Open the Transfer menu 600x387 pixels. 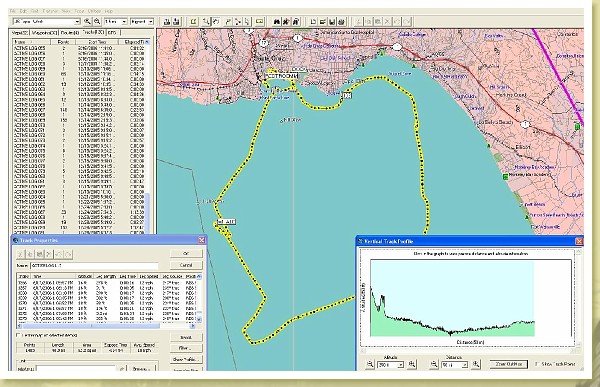coord(50,11)
